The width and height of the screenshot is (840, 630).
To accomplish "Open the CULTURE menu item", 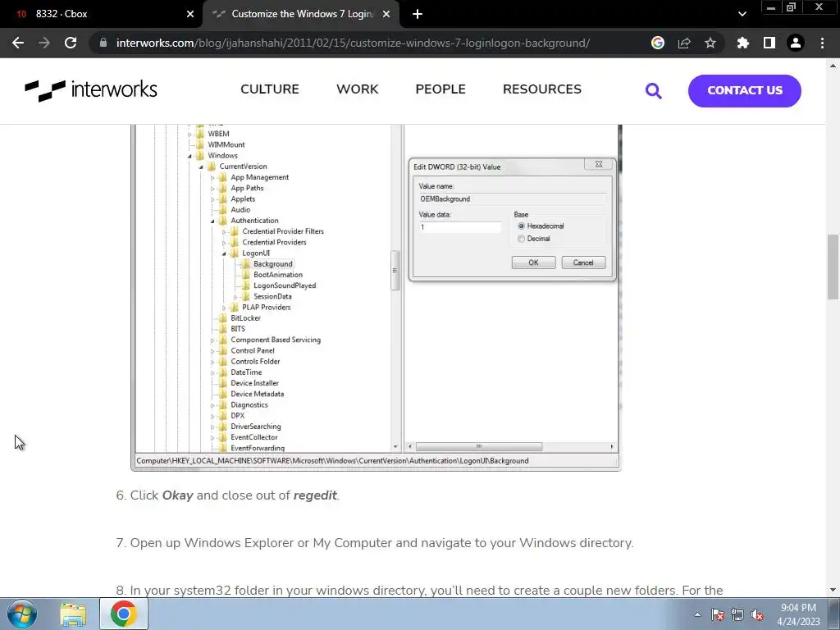I will 269,89.
